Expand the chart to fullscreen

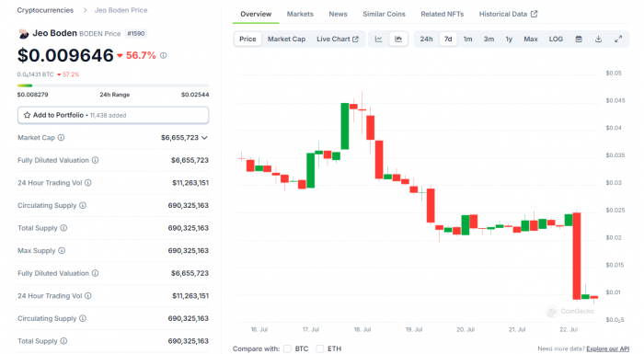point(618,39)
